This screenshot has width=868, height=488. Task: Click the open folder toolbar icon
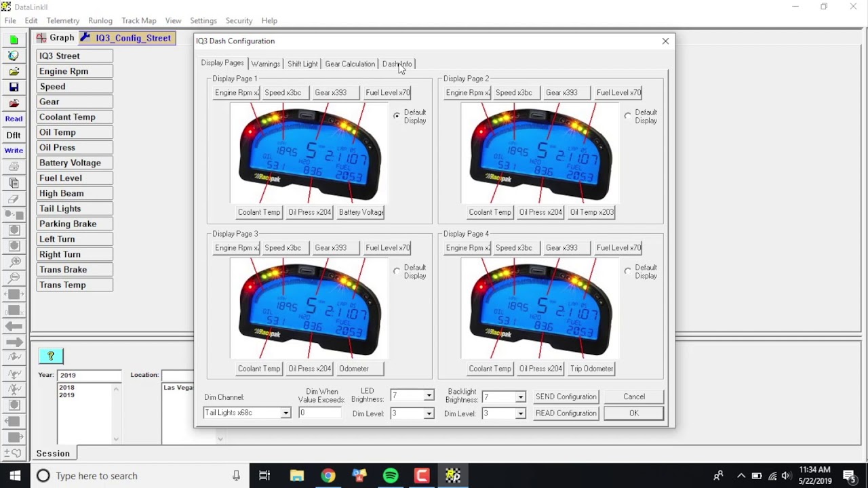coord(14,71)
